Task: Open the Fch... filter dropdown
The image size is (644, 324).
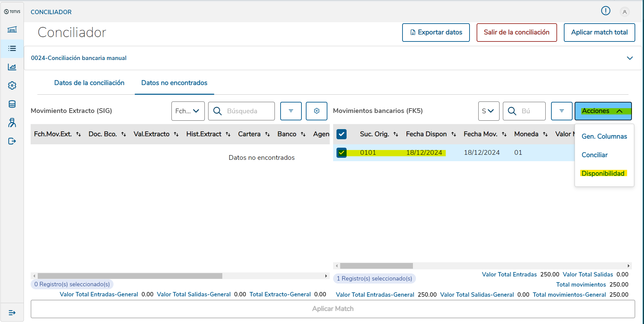Action: coord(188,111)
